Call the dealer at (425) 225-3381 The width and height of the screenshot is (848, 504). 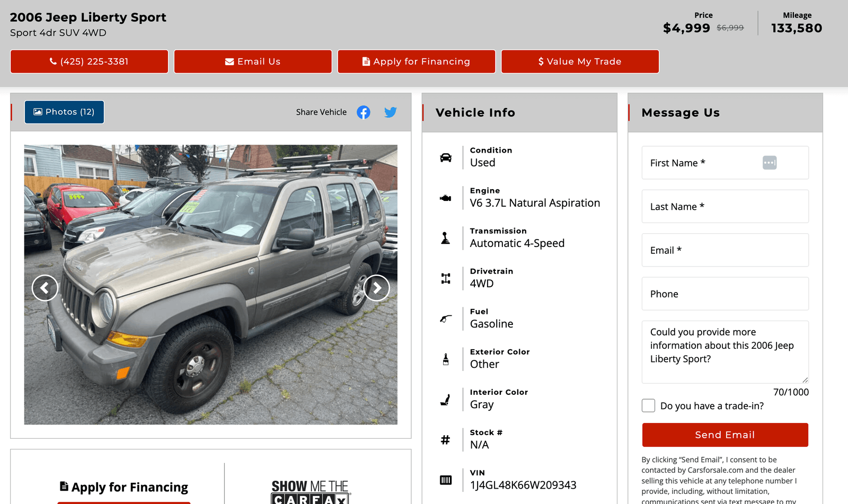89,61
